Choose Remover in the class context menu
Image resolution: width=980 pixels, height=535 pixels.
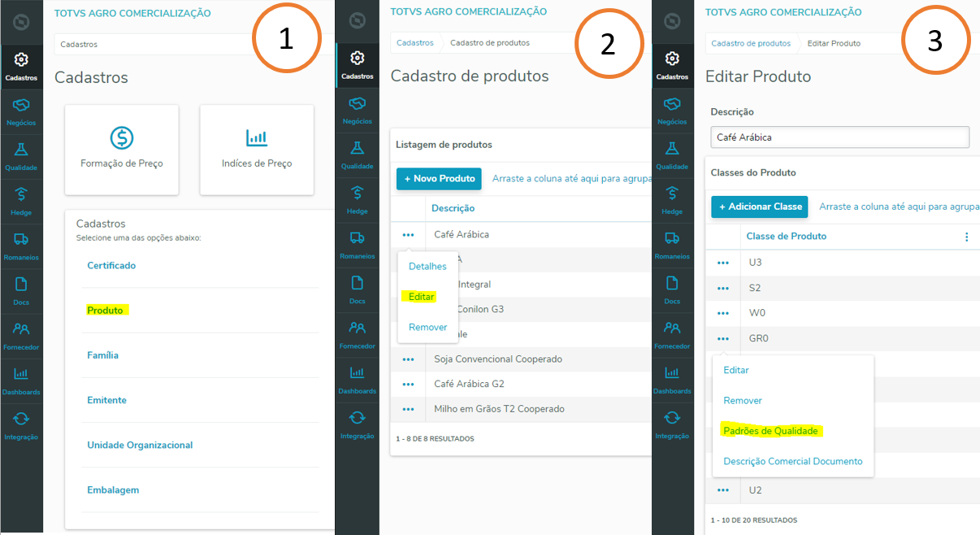coord(743,401)
